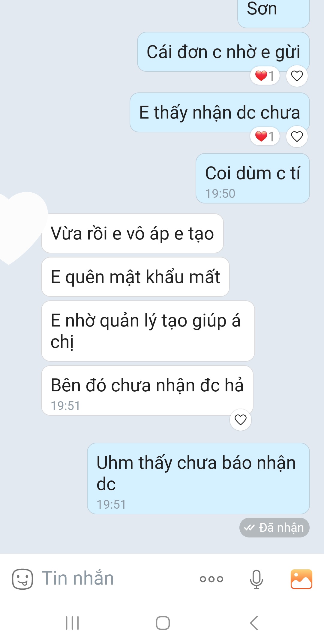Tap Android home navigation button
This screenshot has height=644, width=324.
(163, 623)
